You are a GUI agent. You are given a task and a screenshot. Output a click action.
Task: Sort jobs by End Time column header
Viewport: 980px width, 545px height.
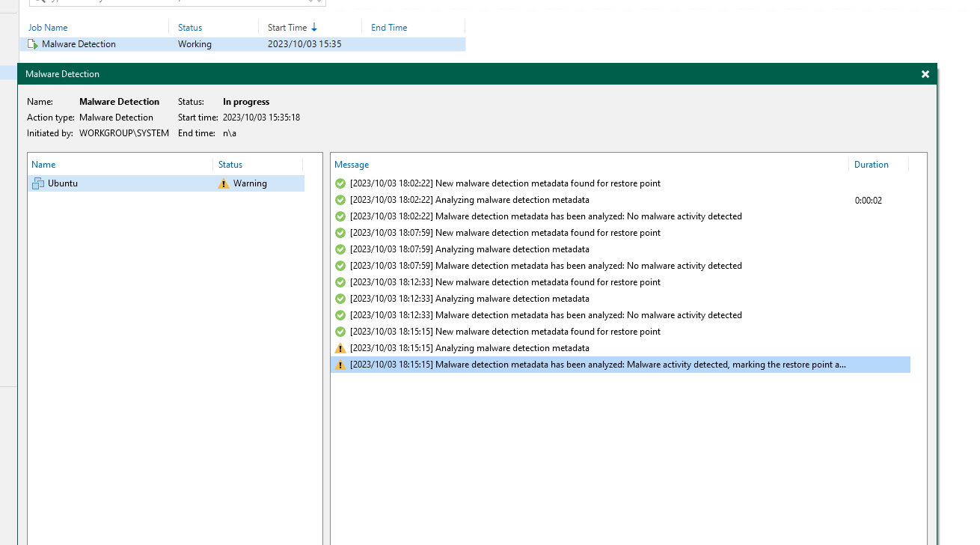[389, 28]
